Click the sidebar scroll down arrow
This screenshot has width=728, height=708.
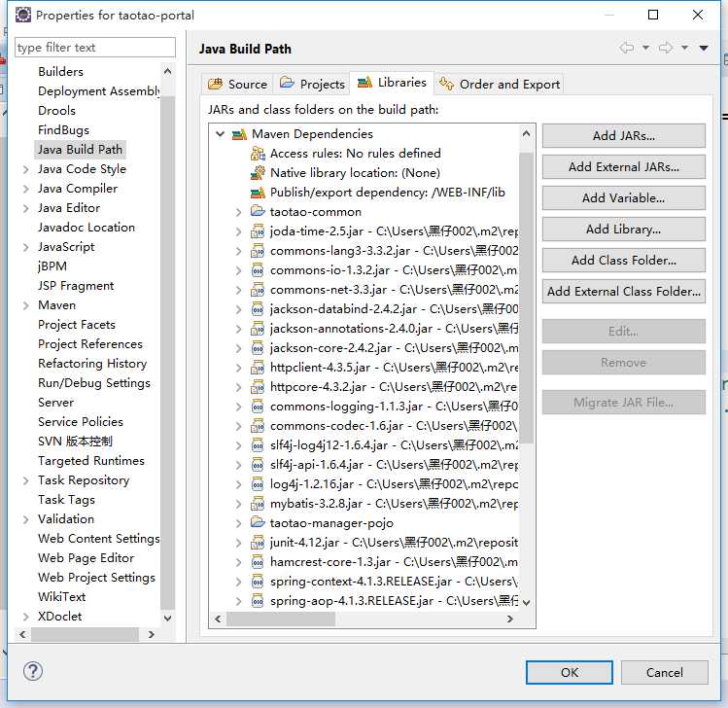click(167, 618)
